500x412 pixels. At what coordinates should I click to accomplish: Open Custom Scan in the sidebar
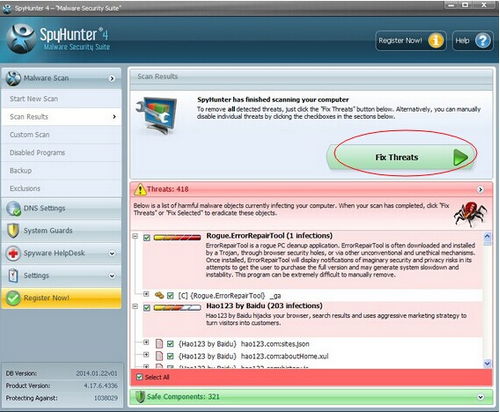(x=61, y=135)
